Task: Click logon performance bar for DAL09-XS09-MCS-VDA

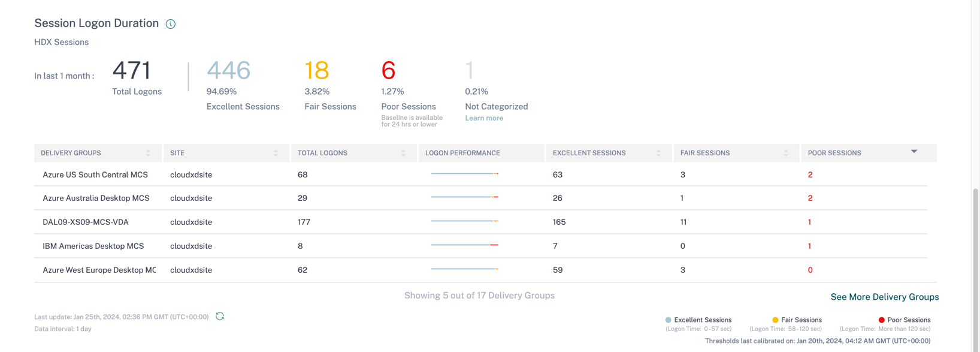Action: click(464, 221)
